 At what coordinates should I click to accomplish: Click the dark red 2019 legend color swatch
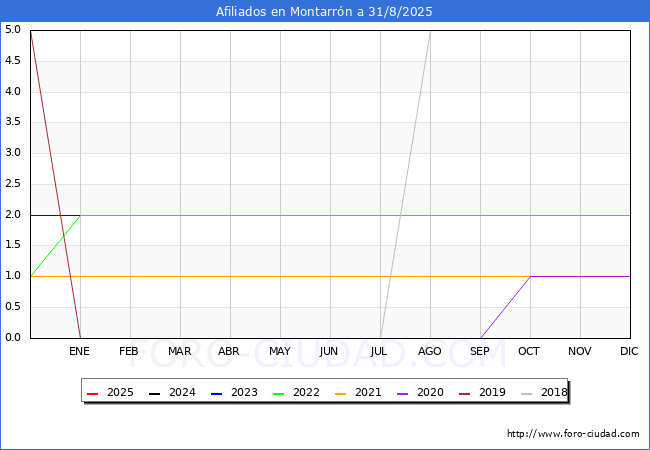click(464, 393)
